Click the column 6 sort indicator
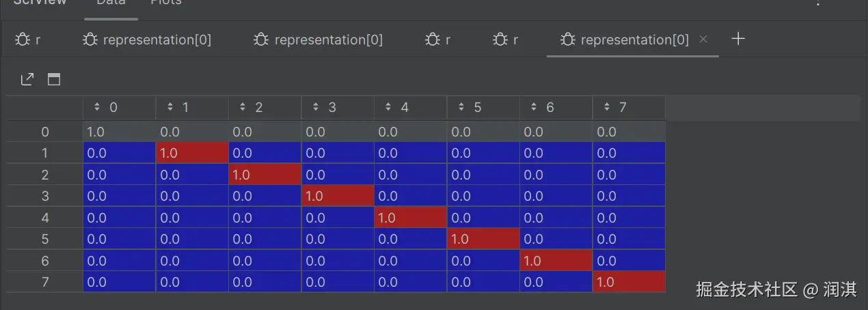Image resolution: width=868 pixels, height=310 pixels. click(x=534, y=107)
